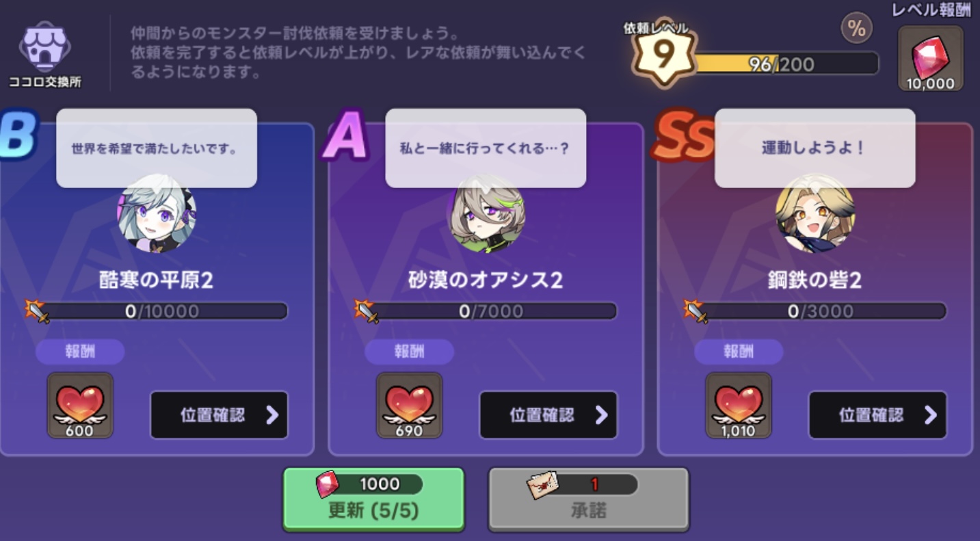Screen dimensions: 980x541
Task: Select the silver-haired character portrait
Action: [157, 213]
